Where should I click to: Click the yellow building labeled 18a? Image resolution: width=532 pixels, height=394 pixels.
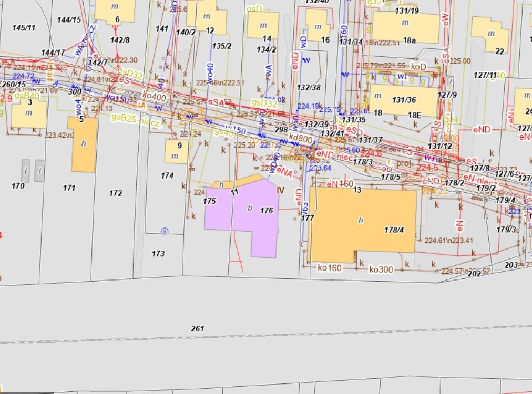(x=405, y=26)
